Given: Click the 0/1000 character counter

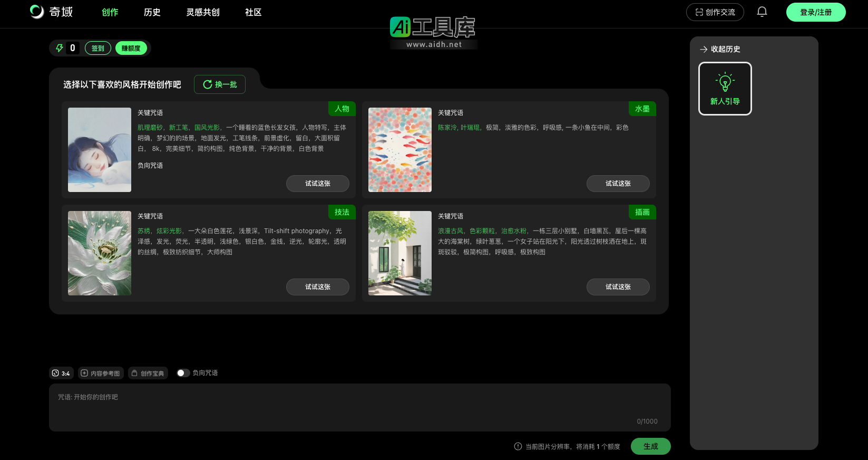Looking at the screenshot, I should [x=647, y=421].
